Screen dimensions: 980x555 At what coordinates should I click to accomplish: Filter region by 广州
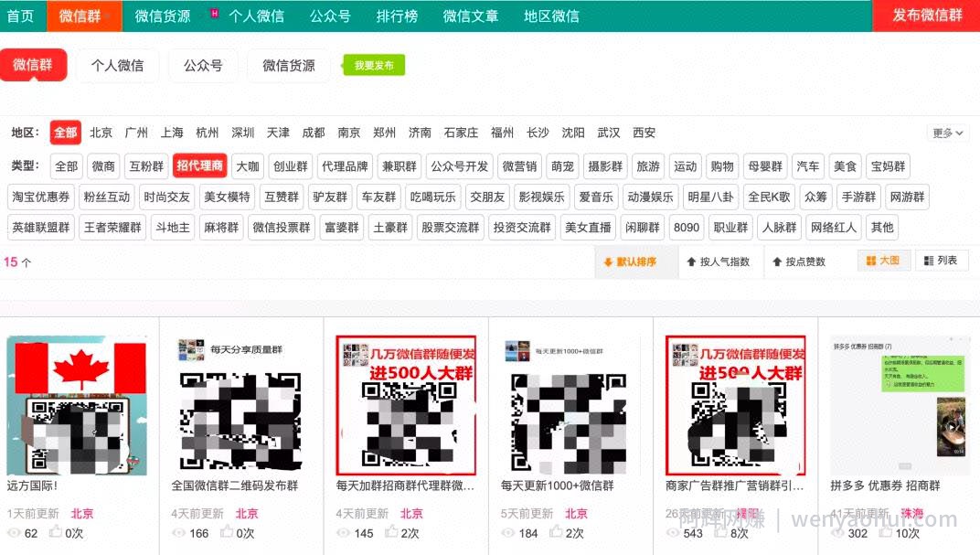tap(136, 133)
